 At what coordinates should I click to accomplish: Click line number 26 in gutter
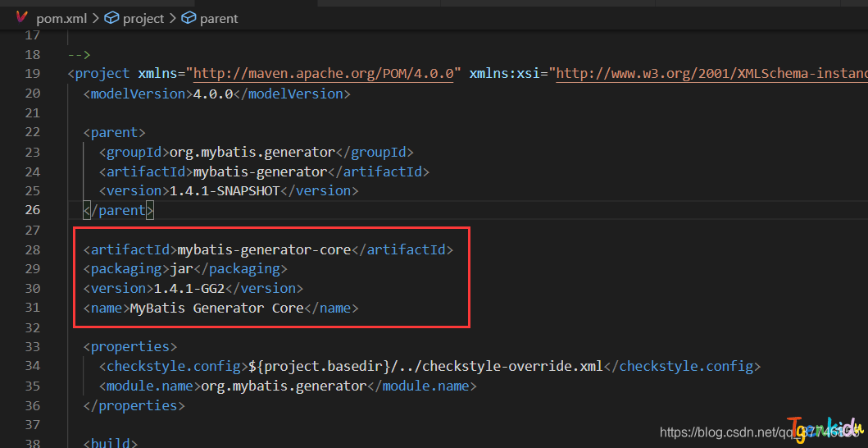pos(33,210)
